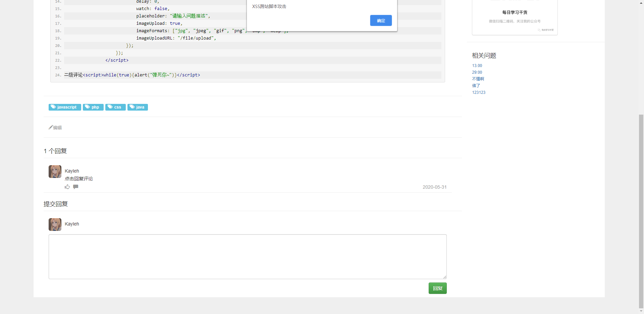
Task: Select the placeholder code line
Action: click(253, 16)
